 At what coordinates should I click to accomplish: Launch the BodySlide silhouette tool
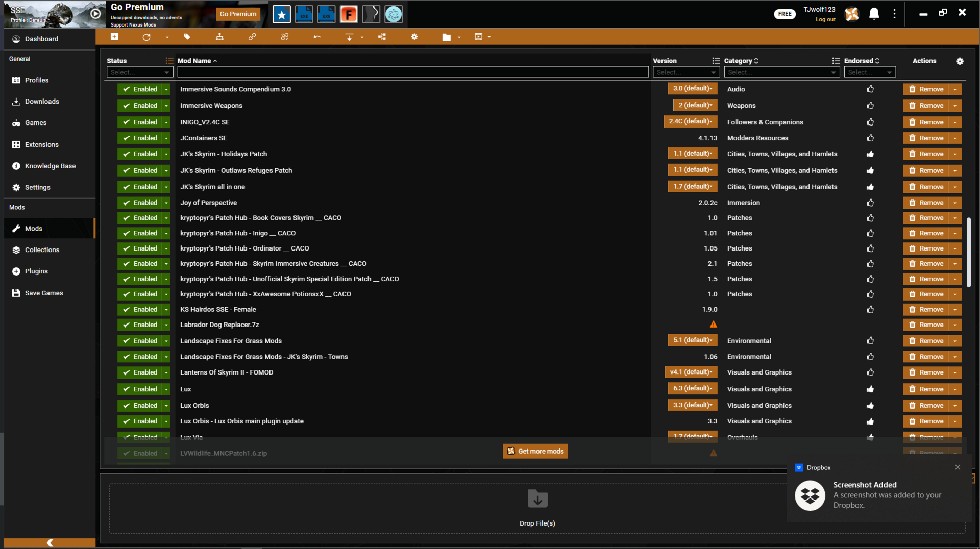[x=371, y=14]
